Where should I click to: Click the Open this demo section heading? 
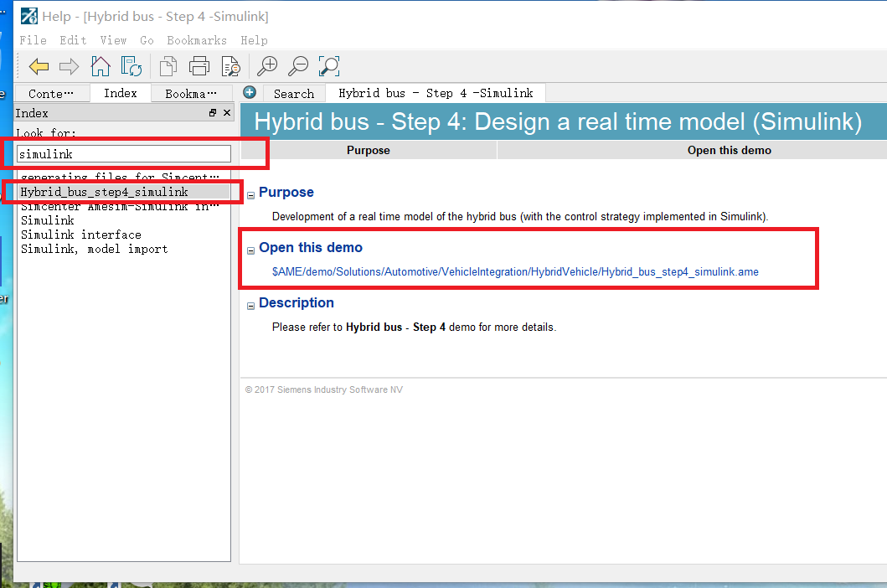point(311,247)
